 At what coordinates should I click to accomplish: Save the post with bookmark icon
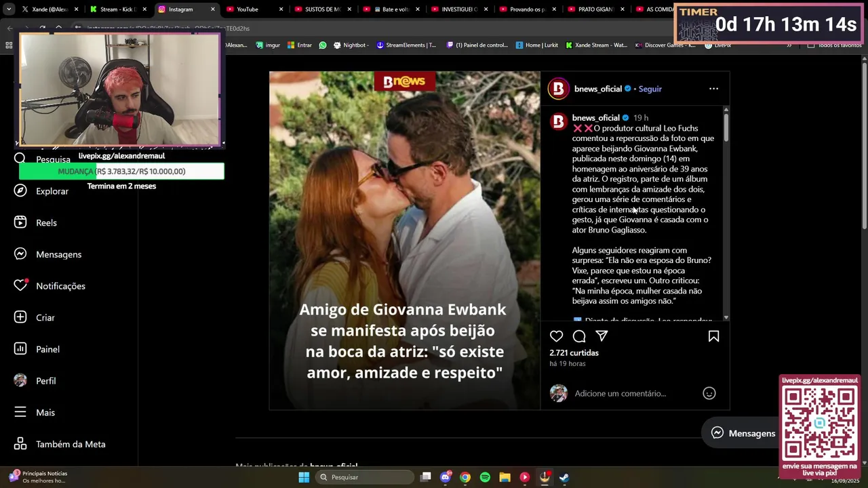tap(713, 336)
